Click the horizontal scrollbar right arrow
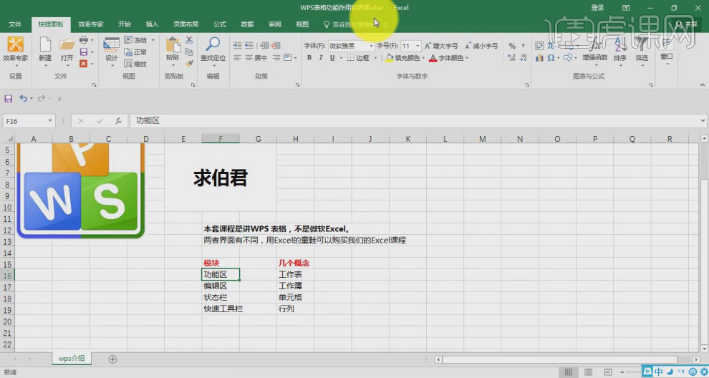The width and height of the screenshot is (709, 378). click(x=696, y=359)
